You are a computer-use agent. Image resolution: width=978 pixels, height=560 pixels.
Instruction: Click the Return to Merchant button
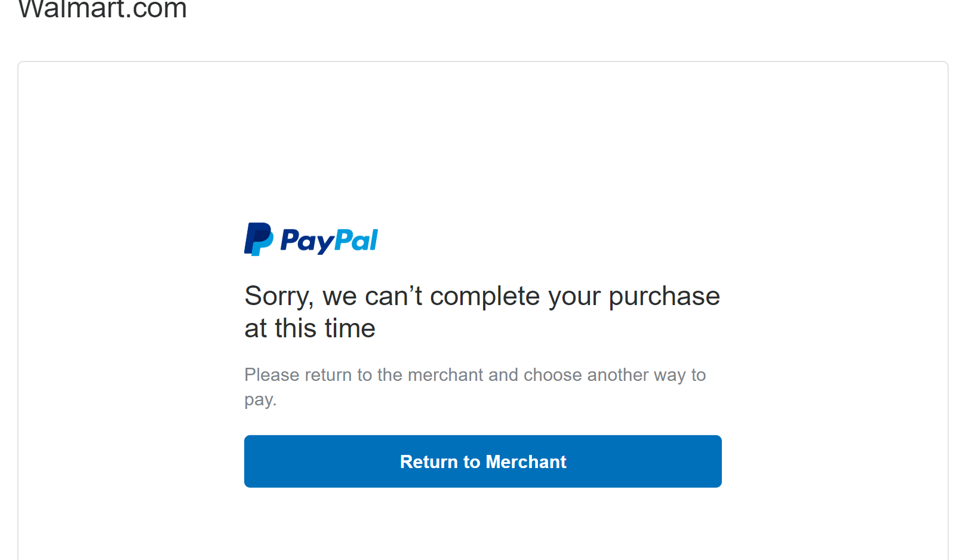pos(482,461)
